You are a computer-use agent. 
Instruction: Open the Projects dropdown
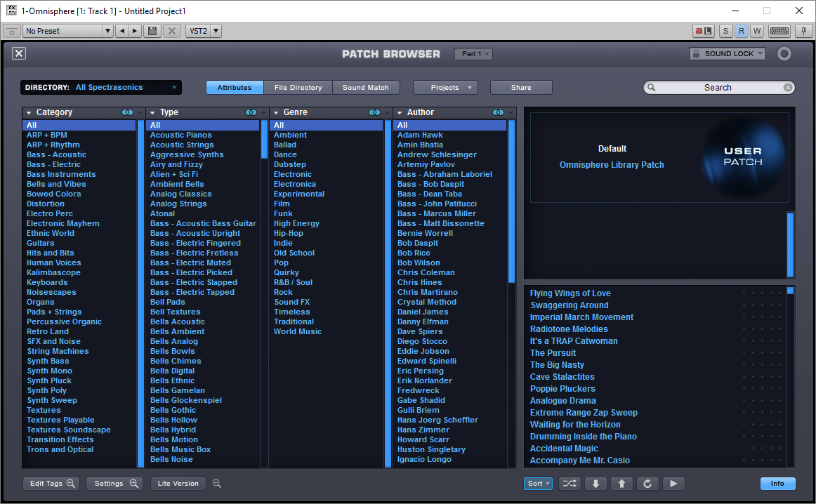coord(445,87)
